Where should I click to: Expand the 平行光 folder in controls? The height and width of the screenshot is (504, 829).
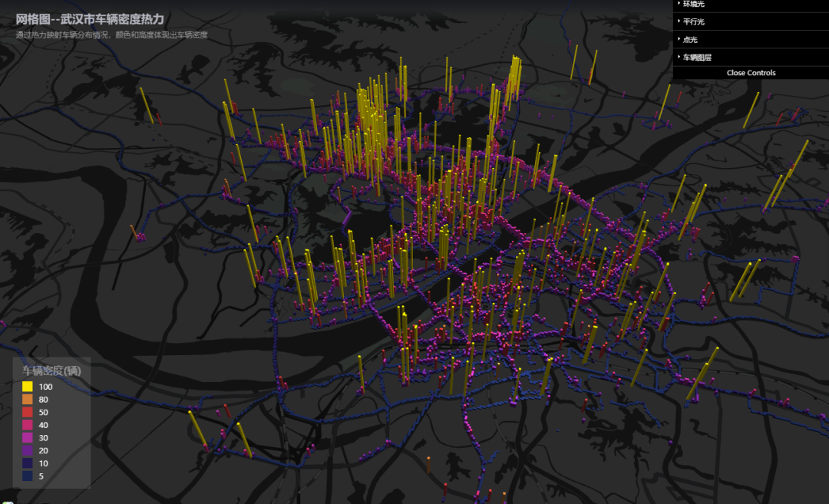(x=751, y=21)
